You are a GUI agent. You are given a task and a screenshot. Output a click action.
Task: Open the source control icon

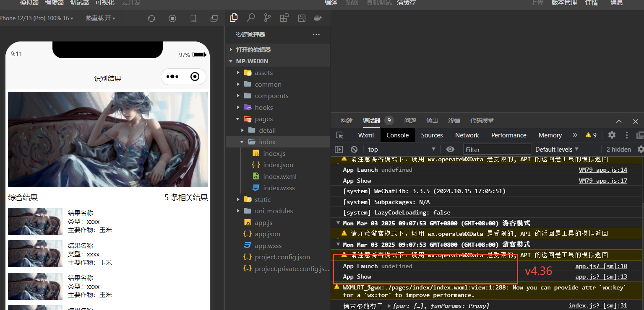(x=267, y=18)
